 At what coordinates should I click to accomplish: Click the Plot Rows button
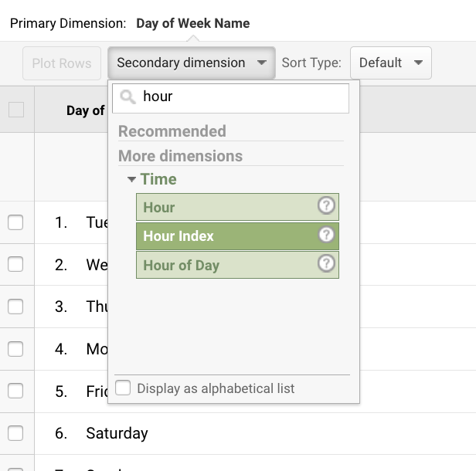pyautogui.click(x=62, y=63)
